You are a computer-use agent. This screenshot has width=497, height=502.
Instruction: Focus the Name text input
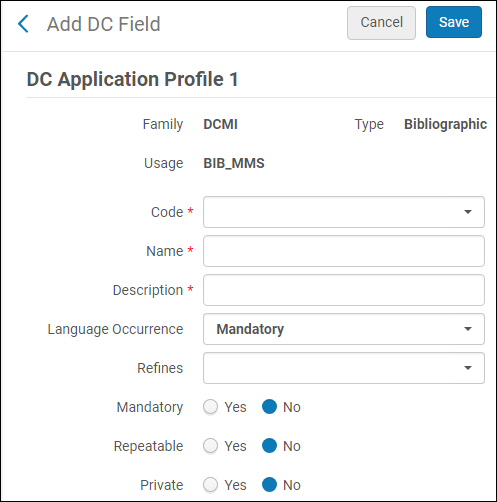[344, 251]
